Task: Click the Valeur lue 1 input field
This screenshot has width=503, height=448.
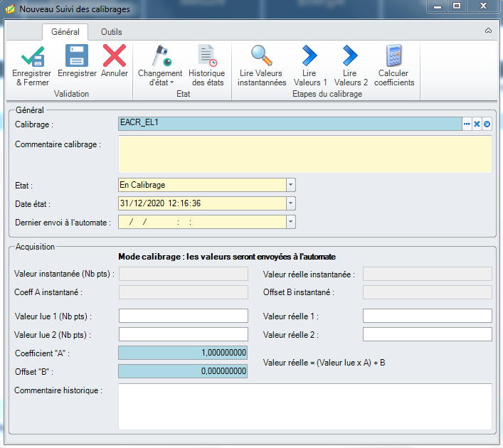Action: 183,316
